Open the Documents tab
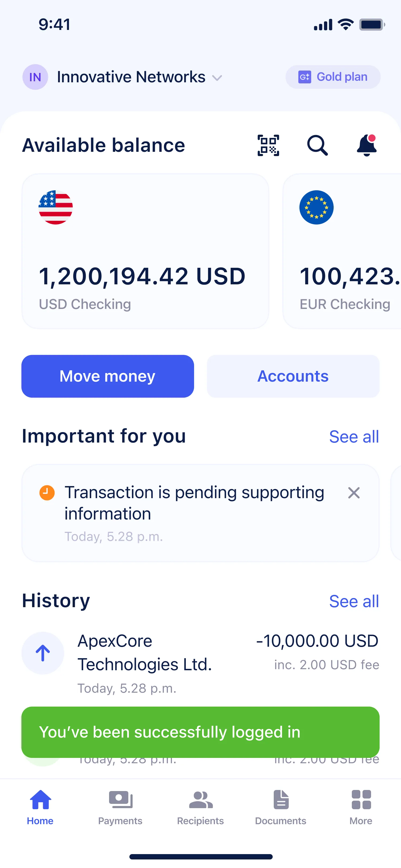The width and height of the screenshot is (401, 868). 281,808
